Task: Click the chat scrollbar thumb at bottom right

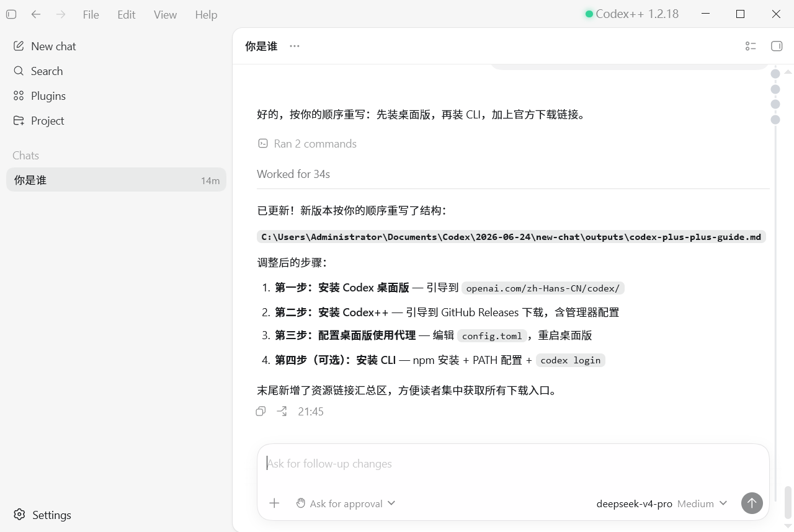Action: click(x=788, y=501)
